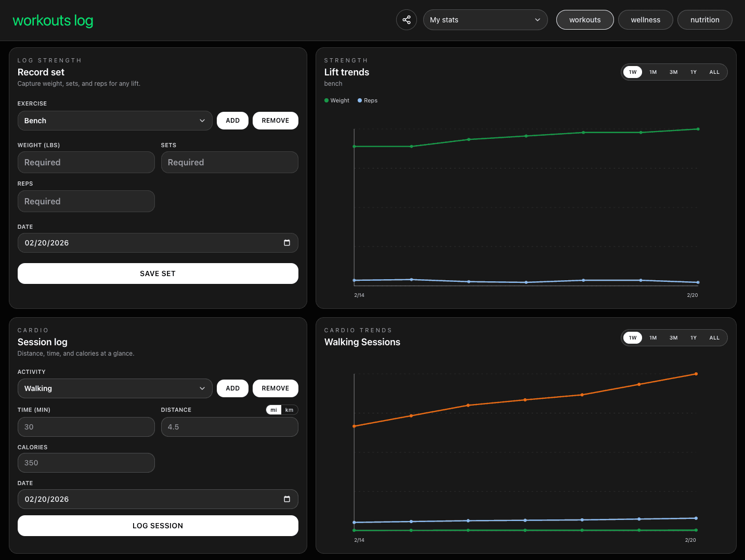Select 1W range in Walking Sessions
This screenshot has width=745, height=560.
coord(633,338)
